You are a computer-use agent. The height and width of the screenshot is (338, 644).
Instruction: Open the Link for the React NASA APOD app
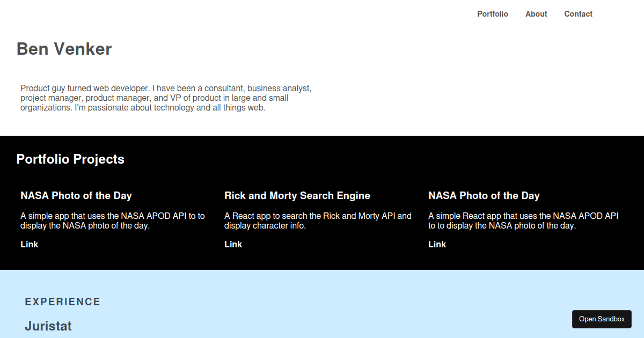[437, 244]
